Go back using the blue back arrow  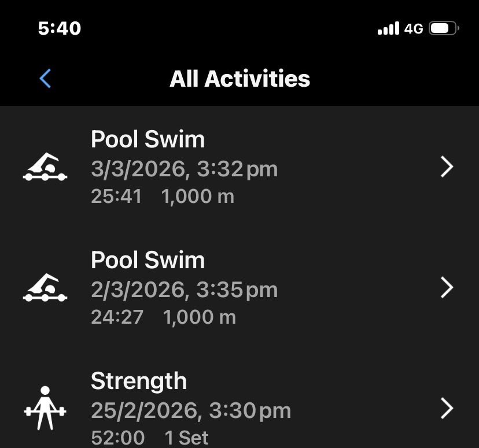[45, 79]
